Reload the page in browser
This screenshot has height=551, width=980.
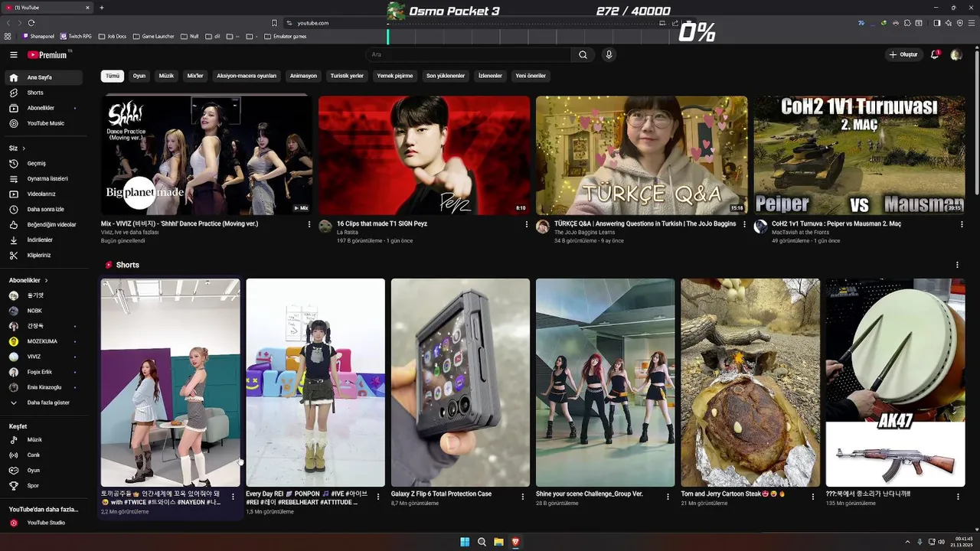pos(31,23)
